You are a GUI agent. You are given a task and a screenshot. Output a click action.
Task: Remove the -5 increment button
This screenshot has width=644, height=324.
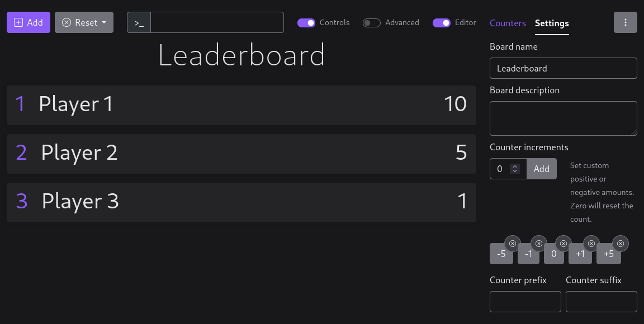pyautogui.click(x=513, y=244)
